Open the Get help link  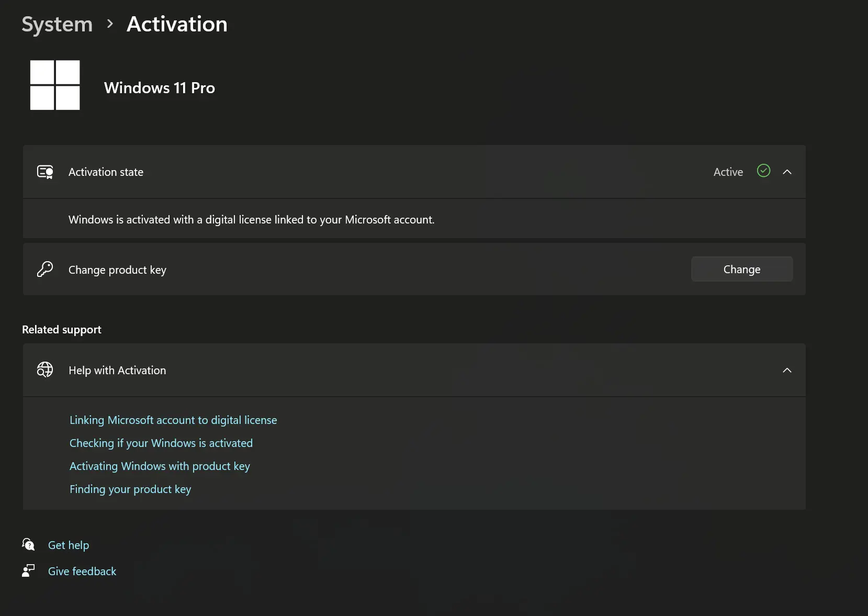(x=69, y=545)
